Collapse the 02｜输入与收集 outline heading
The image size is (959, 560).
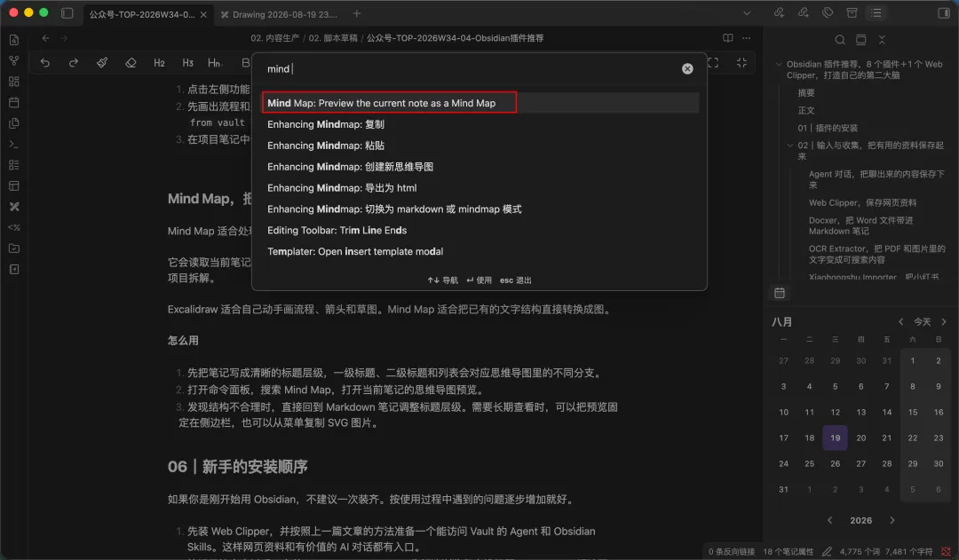pos(789,146)
